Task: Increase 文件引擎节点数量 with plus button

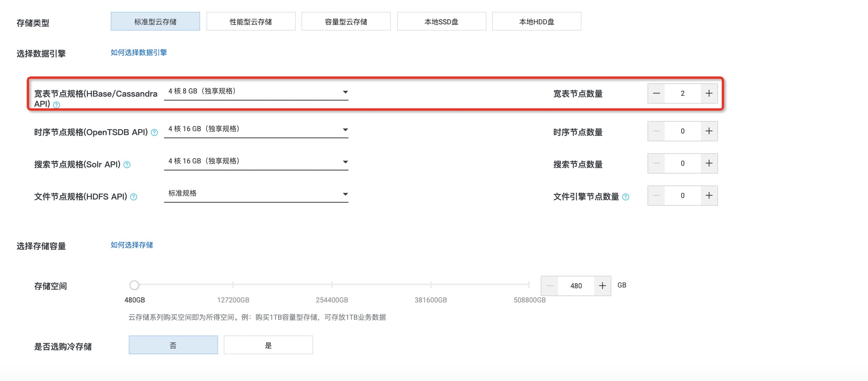Action: 709,196
